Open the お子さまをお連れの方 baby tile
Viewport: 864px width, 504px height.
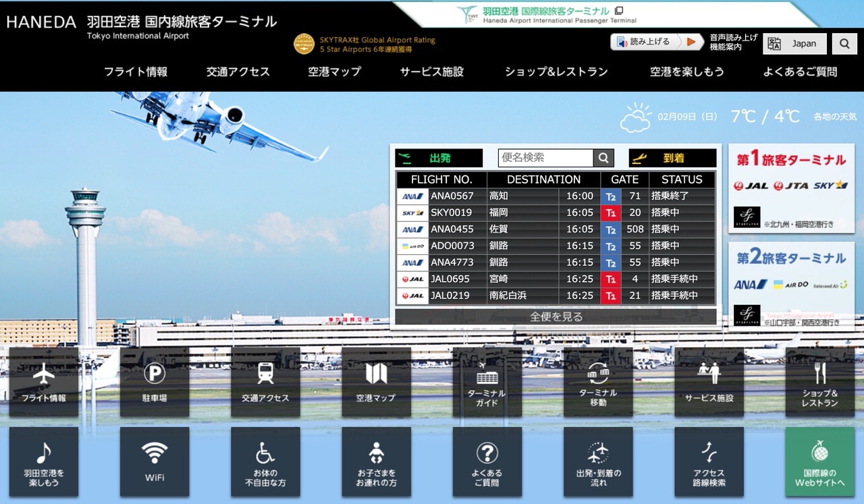tap(376, 462)
